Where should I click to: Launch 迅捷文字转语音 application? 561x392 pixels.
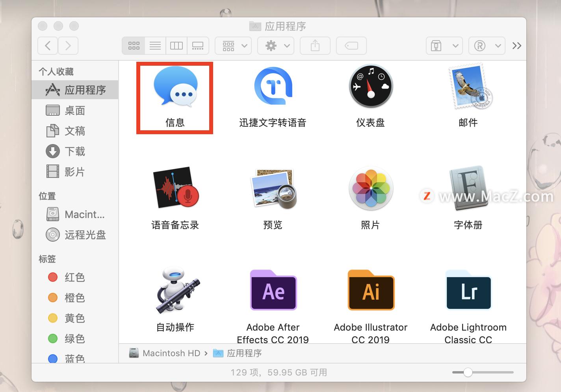coord(273,87)
